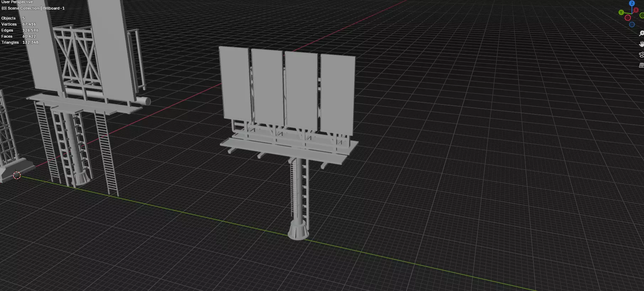
Task: Click the pan view hand icon
Action: pyautogui.click(x=642, y=44)
